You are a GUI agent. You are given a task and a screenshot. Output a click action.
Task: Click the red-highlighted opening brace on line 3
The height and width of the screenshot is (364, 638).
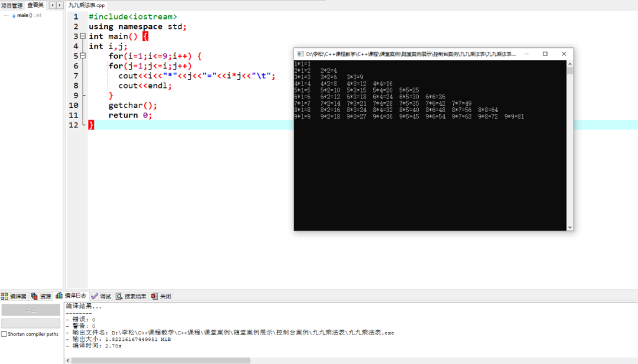(145, 36)
